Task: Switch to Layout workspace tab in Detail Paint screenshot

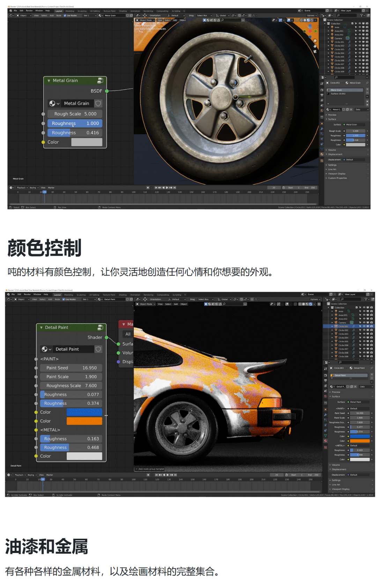Action: coord(57,295)
